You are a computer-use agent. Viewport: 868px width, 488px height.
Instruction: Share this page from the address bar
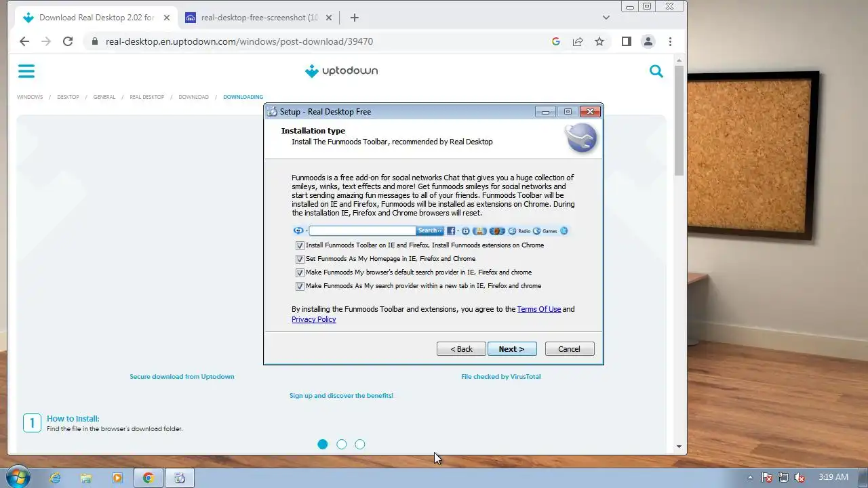[x=578, y=41]
